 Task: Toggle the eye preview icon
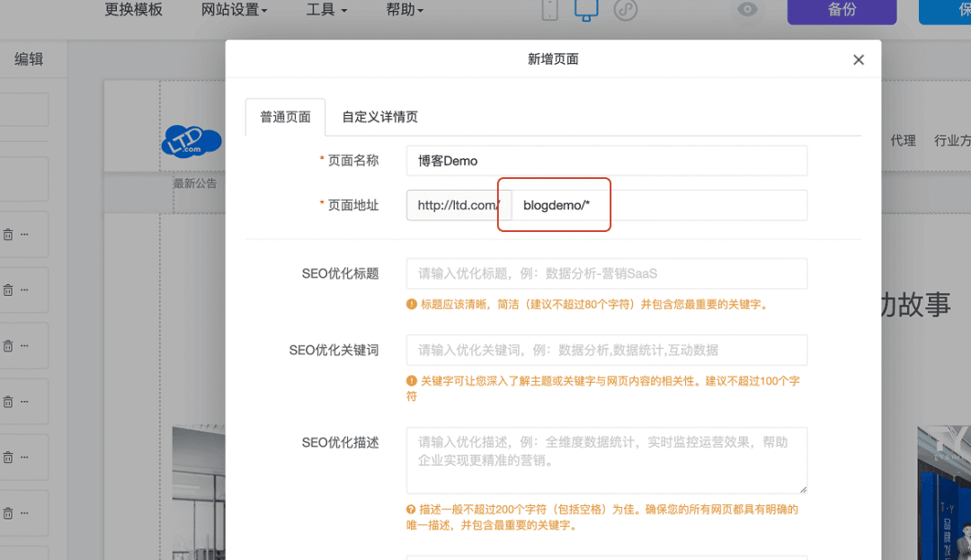(747, 10)
